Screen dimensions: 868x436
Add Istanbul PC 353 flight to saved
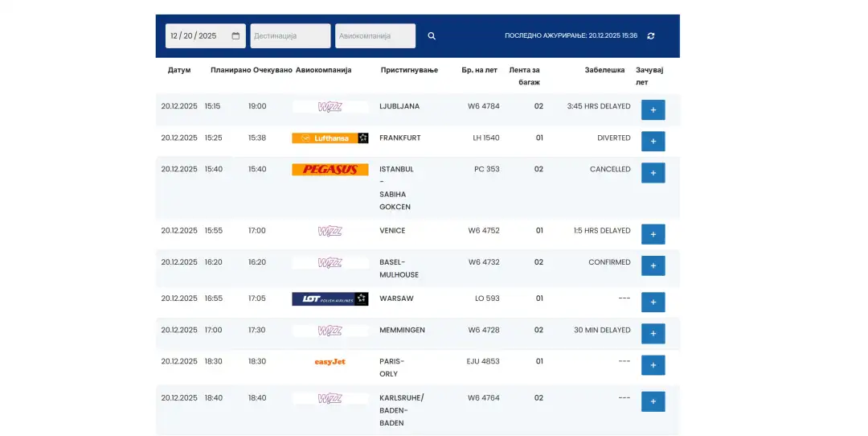pyautogui.click(x=653, y=173)
